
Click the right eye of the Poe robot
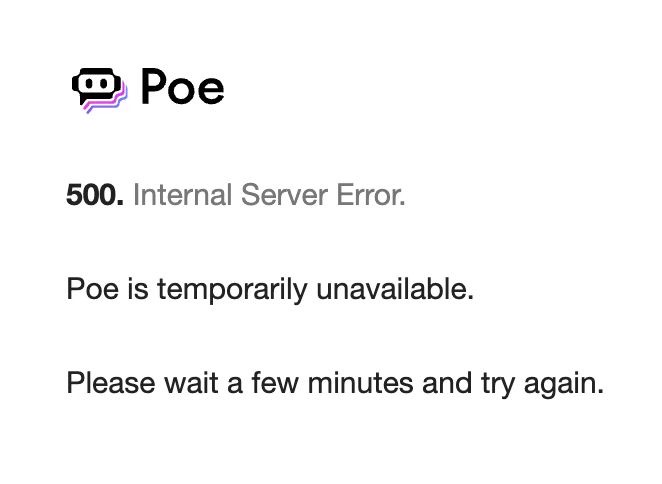(x=104, y=83)
